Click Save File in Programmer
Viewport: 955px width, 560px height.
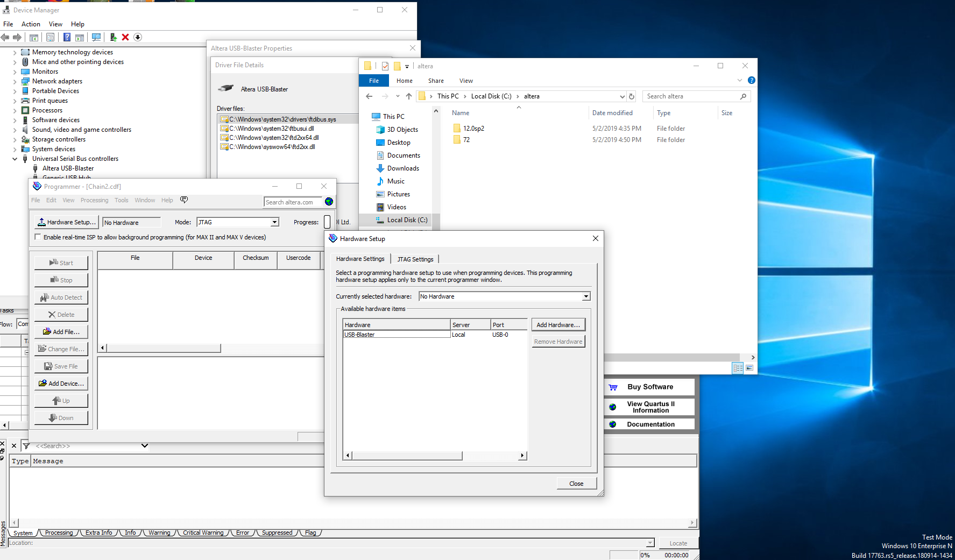[x=61, y=366]
